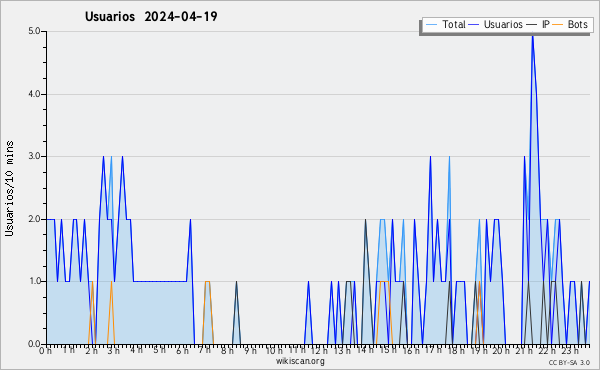The height and width of the screenshot is (370, 600).
Task: Click the 'wikiscan.org' text below the axis
Action: point(300,361)
